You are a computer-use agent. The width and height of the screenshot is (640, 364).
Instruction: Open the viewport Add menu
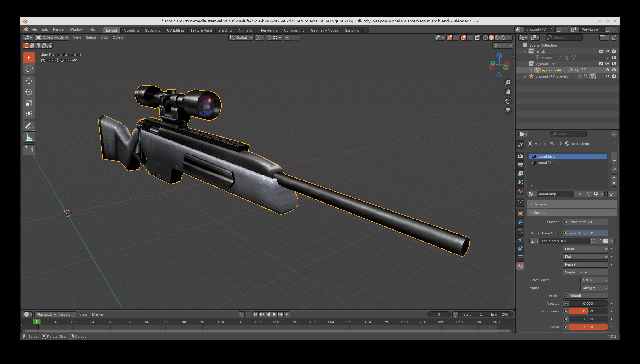pyautogui.click(x=104, y=37)
